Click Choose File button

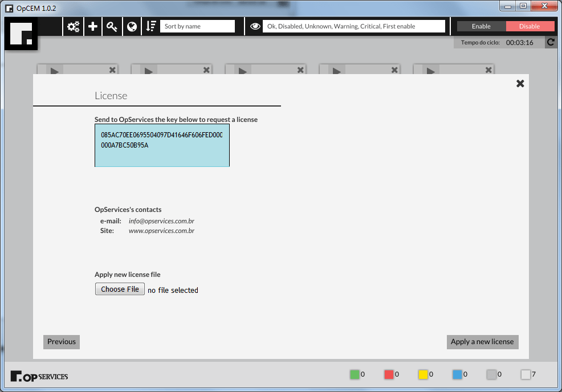[120, 289]
